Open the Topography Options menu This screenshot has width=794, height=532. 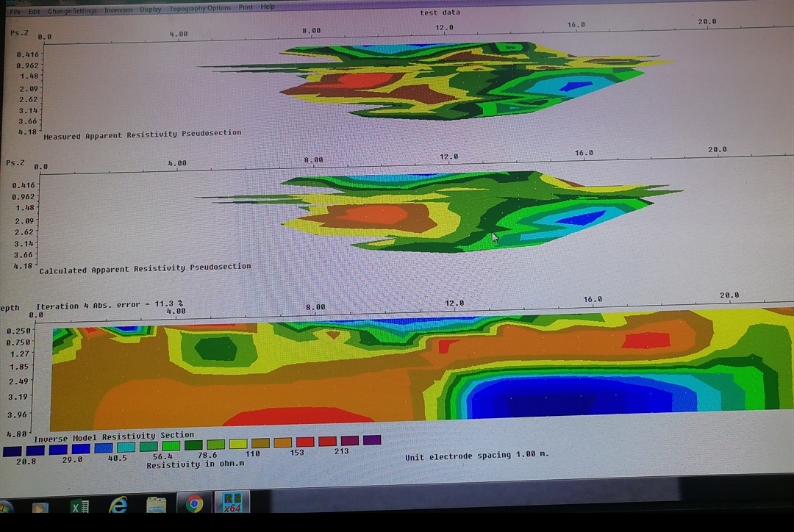click(x=200, y=8)
